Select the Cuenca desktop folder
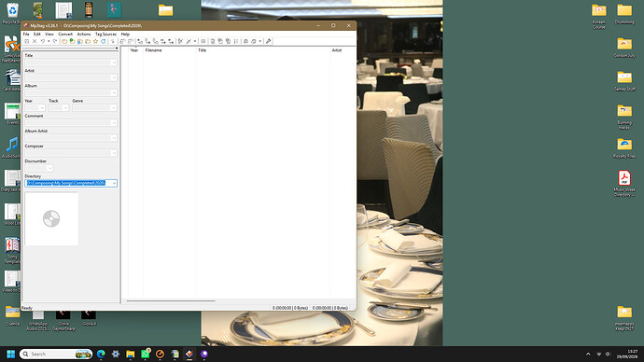 12,315
